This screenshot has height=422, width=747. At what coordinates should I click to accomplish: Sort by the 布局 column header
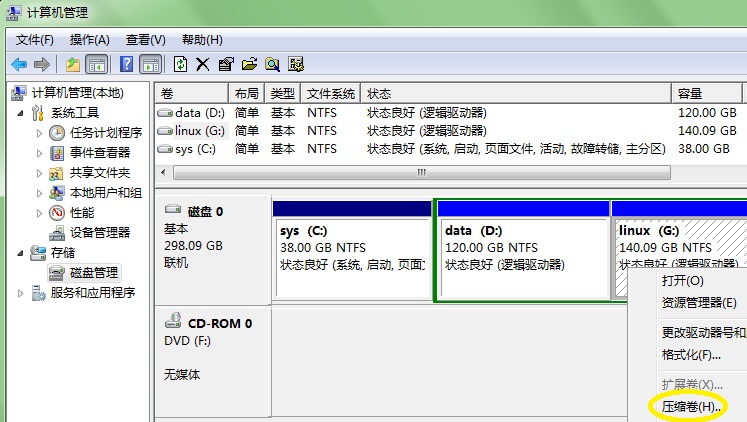pyautogui.click(x=246, y=94)
